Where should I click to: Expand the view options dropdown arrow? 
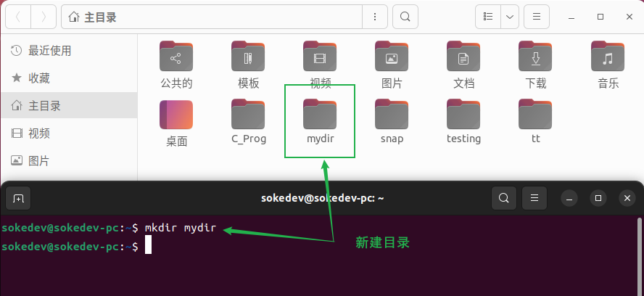[510, 17]
